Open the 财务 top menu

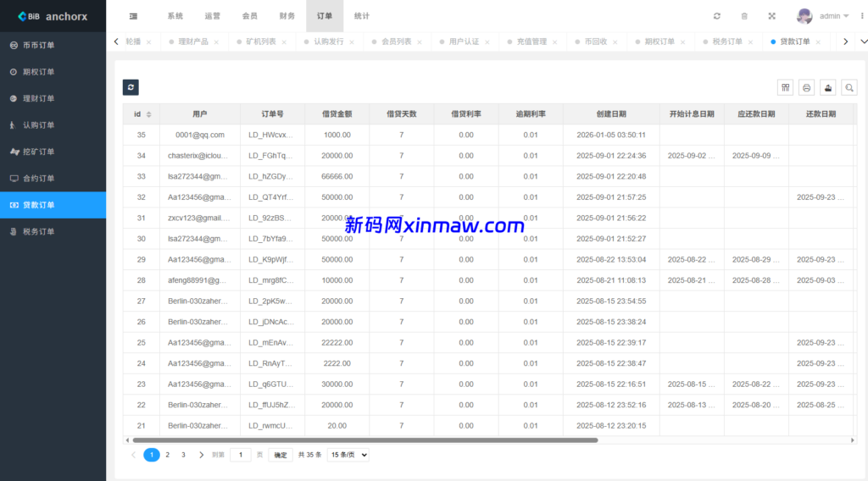287,16
